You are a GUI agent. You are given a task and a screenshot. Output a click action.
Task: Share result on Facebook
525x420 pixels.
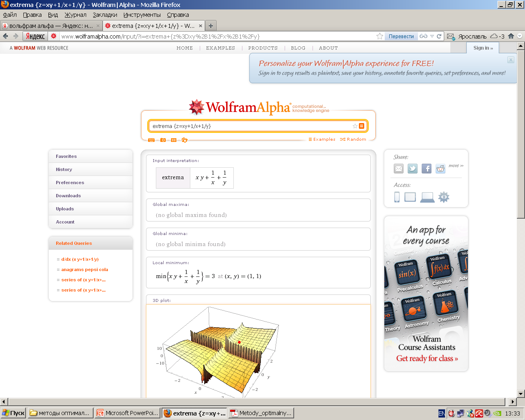click(x=427, y=169)
